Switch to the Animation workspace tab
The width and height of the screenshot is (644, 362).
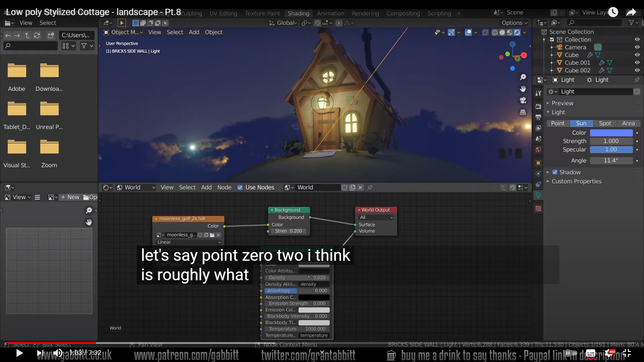coord(330,13)
